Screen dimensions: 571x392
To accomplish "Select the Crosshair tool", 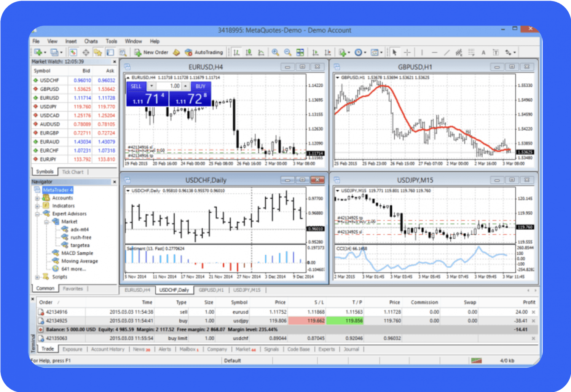I will (407, 52).
